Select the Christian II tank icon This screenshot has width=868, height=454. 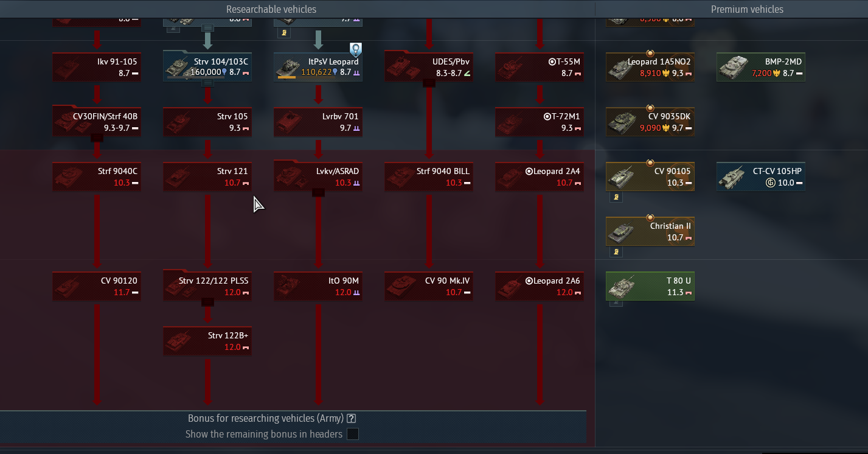point(620,232)
